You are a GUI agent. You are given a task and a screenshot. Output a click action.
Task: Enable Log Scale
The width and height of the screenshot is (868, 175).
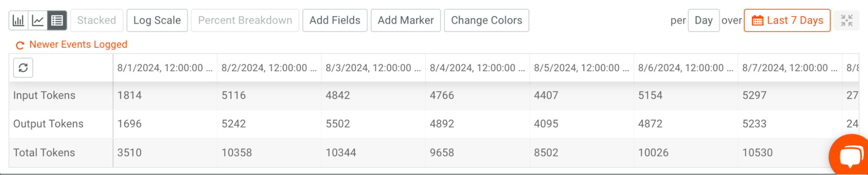pyautogui.click(x=157, y=20)
